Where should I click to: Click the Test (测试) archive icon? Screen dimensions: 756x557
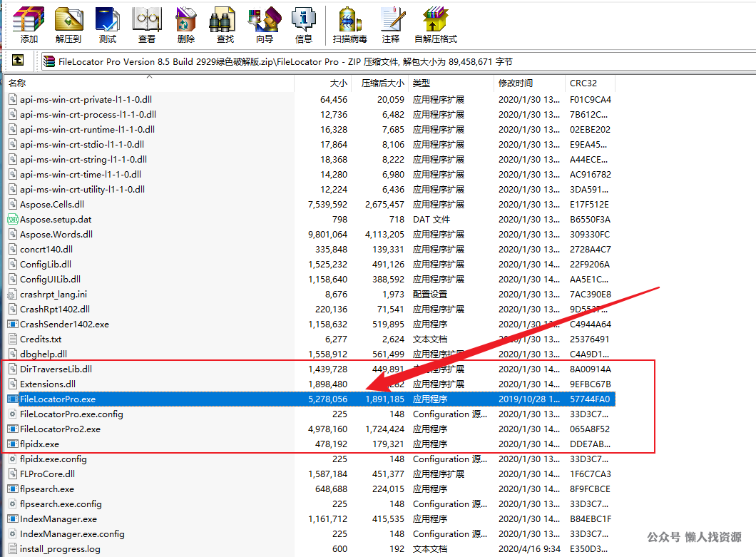[x=108, y=24]
